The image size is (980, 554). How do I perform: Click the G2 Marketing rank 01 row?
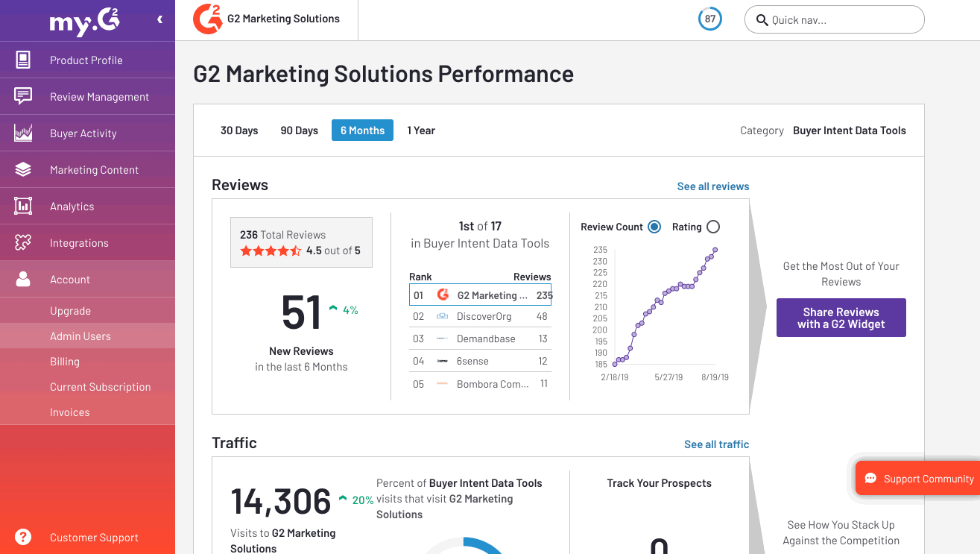[480, 295]
